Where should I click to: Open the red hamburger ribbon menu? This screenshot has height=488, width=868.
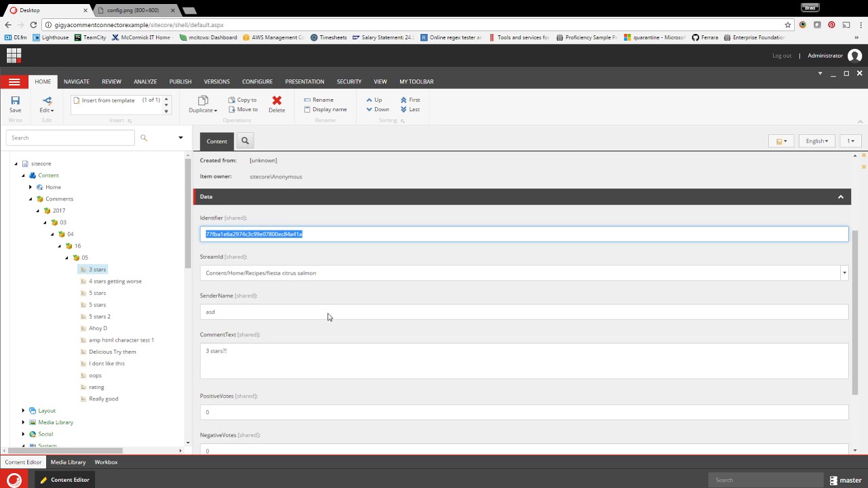click(x=14, y=82)
